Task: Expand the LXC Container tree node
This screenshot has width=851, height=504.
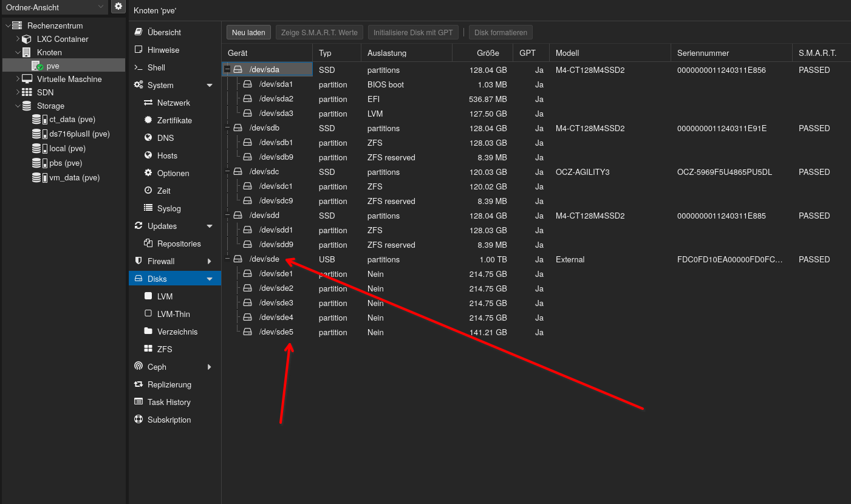Action: [x=18, y=39]
